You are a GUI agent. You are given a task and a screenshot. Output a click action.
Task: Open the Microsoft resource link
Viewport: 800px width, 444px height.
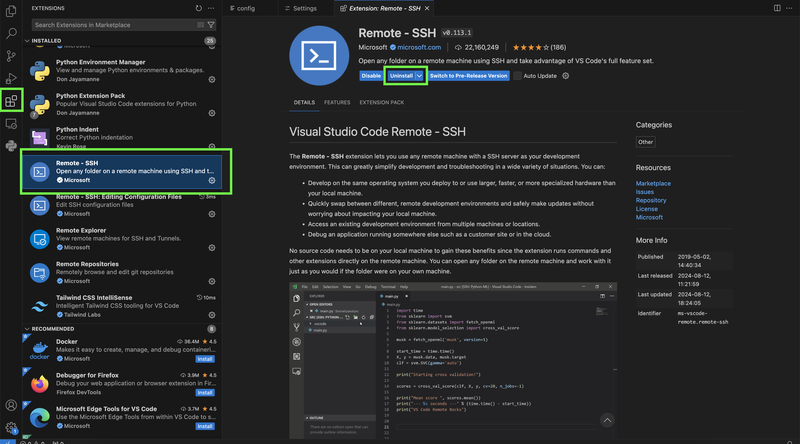(x=649, y=217)
